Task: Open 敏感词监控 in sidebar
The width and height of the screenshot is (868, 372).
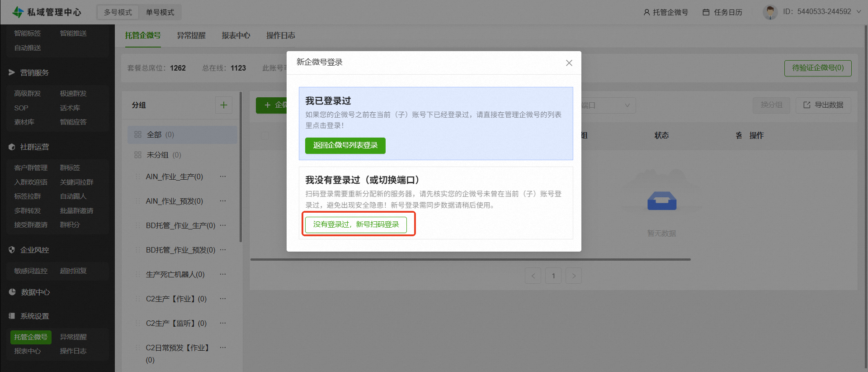Action: [31, 271]
